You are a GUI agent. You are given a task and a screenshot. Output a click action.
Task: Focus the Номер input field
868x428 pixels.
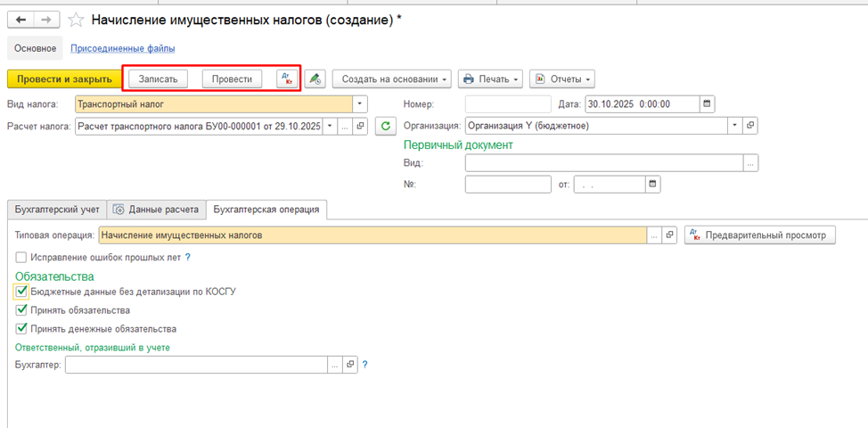(x=508, y=103)
